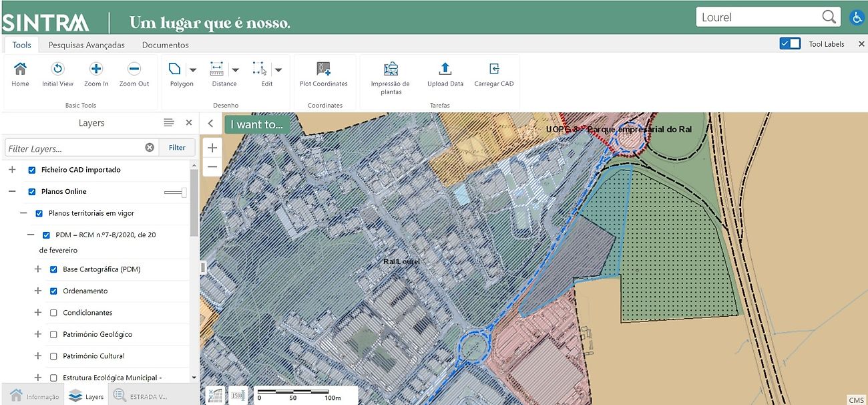The image size is (868, 405).
Task: Click the Zoom In toolbar icon
Action: coord(96,70)
